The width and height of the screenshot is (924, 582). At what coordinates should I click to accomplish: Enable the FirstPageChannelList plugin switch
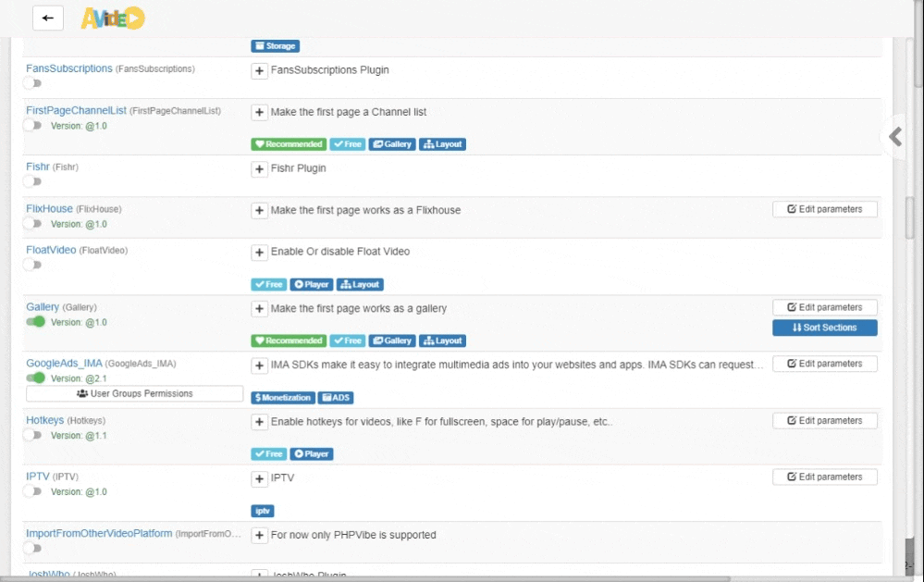33,125
